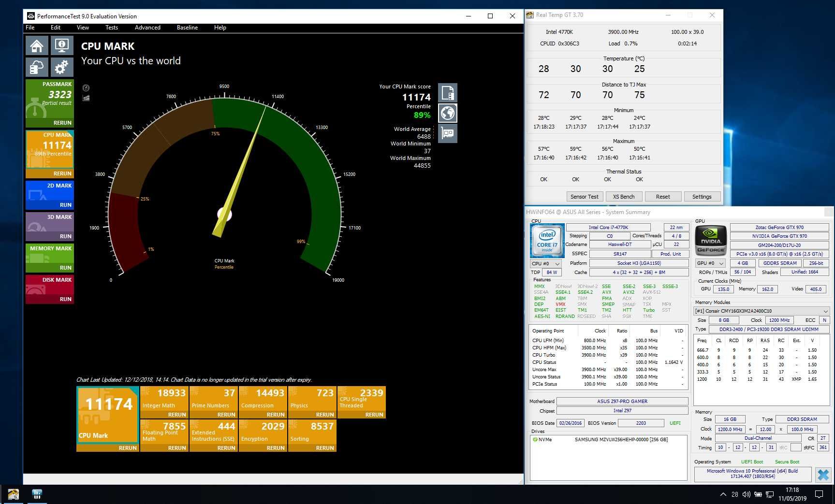Run the 2D Mark test
Screen dimensions: 835x504
pyautogui.click(x=65, y=205)
